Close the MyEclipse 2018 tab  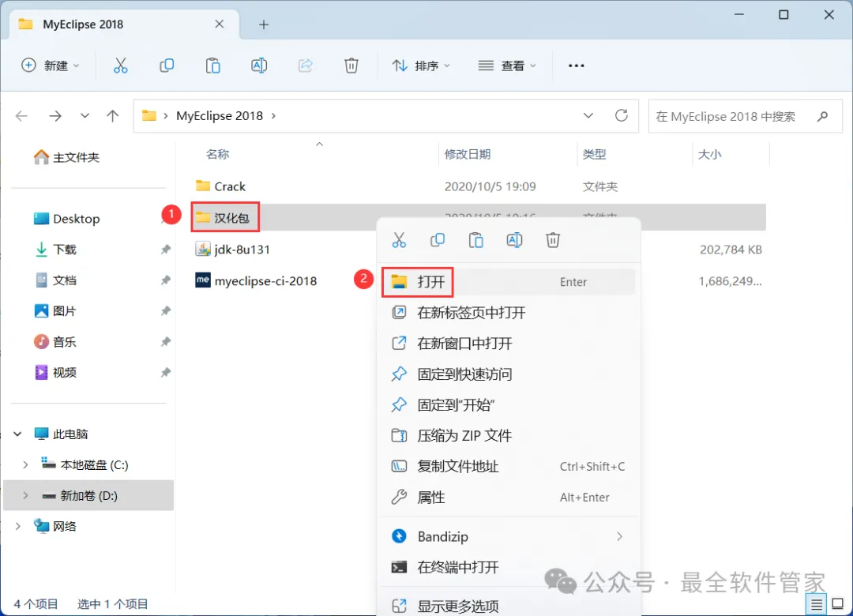click(x=220, y=24)
